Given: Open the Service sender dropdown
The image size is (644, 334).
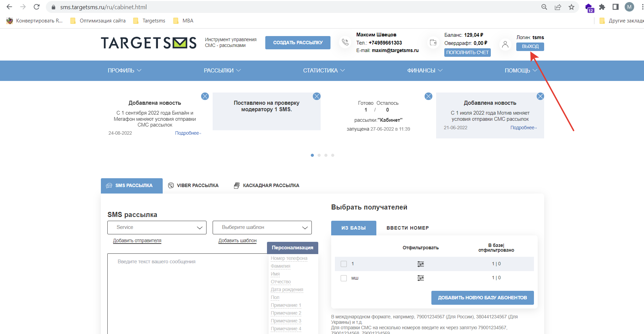Looking at the screenshot, I should 157,228.
